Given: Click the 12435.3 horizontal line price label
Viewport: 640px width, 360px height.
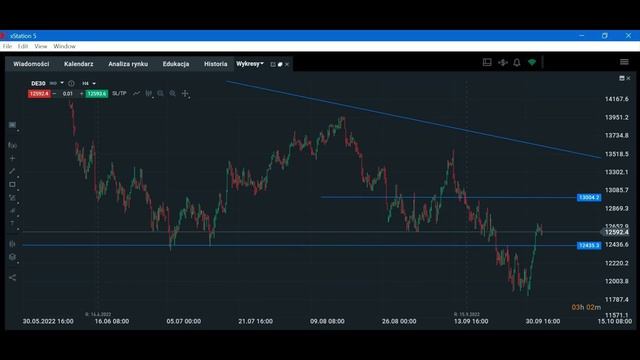Looking at the screenshot, I should [x=589, y=245].
